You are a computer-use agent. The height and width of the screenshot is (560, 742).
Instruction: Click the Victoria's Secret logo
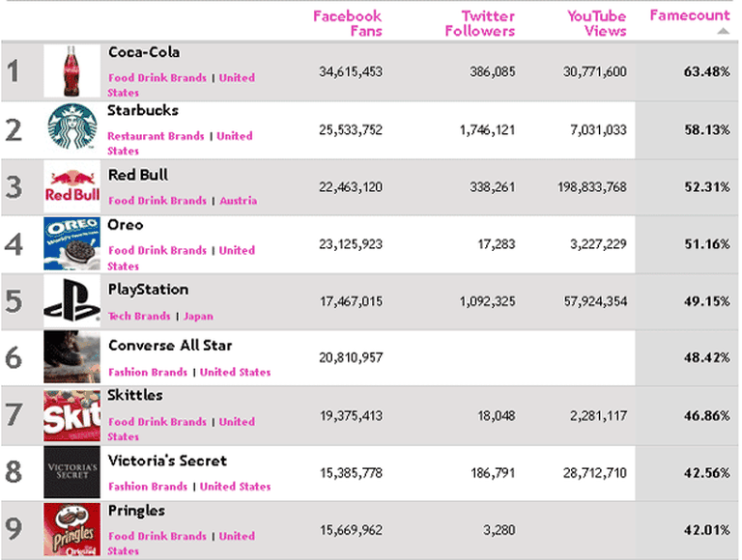pyautogui.click(x=71, y=472)
